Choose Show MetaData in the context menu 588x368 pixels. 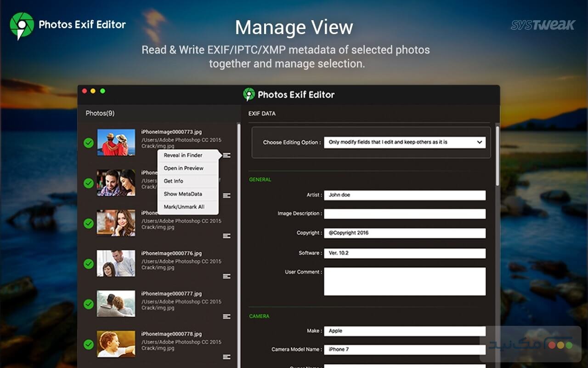click(183, 194)
